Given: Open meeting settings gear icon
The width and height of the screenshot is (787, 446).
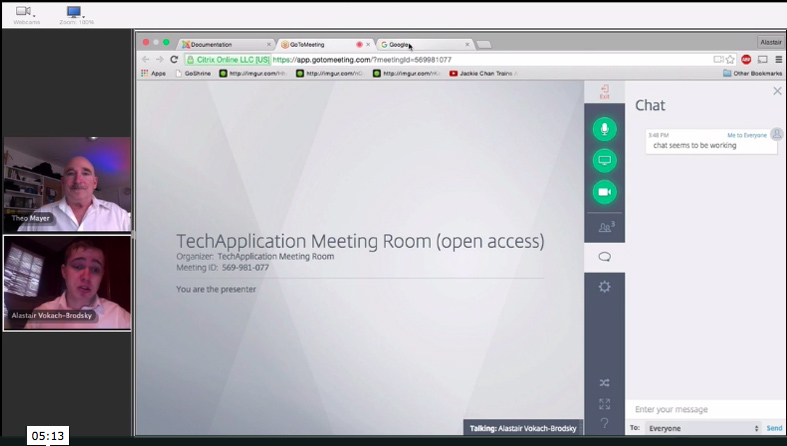Looking at the screenshot, I should pyautogui.click(x=604, y=287).
